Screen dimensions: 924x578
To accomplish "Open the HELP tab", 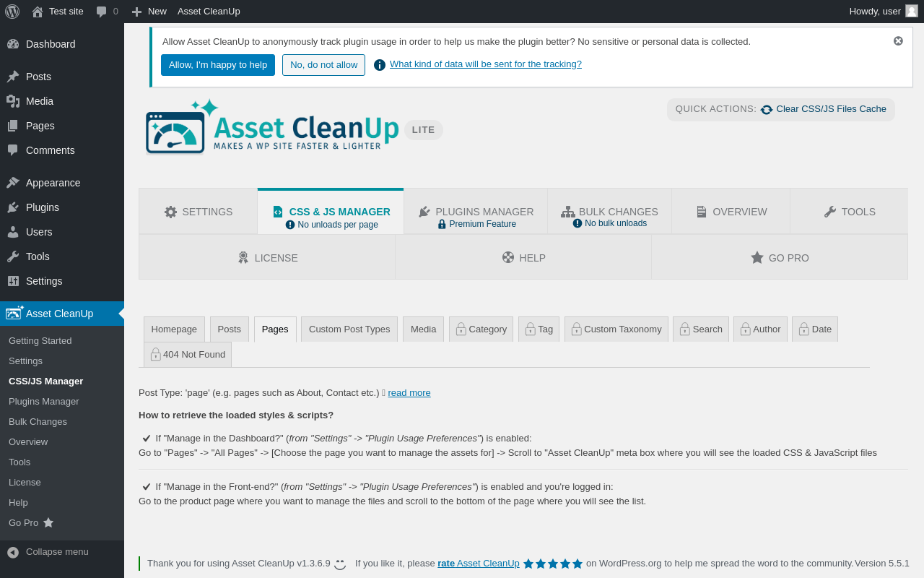I will click(x=523, y=257).
